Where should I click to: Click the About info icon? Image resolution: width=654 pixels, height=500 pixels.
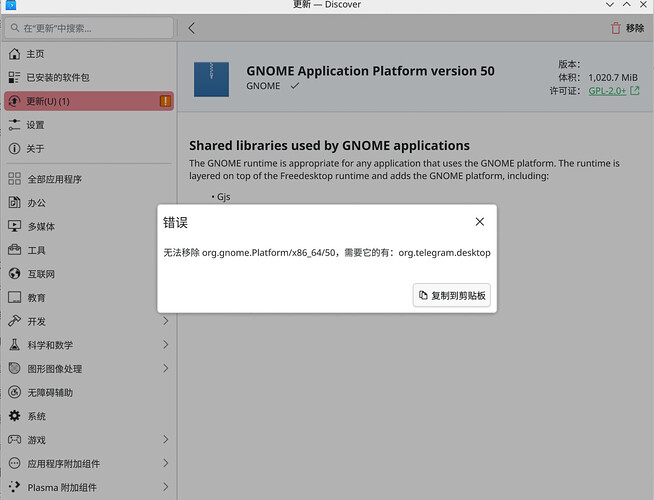tap(14, 148)
